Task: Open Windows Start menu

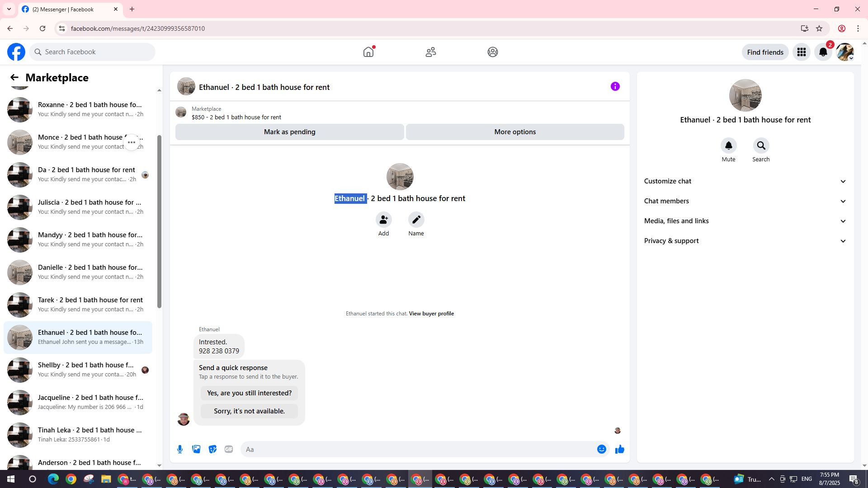Action: (11, 479)
